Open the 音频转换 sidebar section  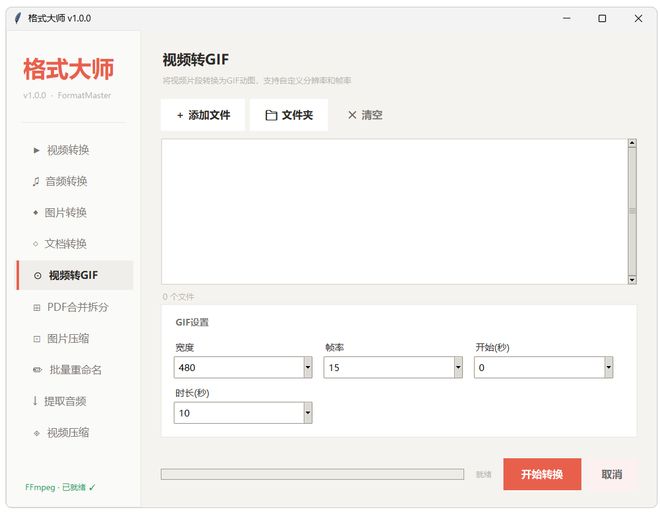pyautogui.click(x=75, y=181)
